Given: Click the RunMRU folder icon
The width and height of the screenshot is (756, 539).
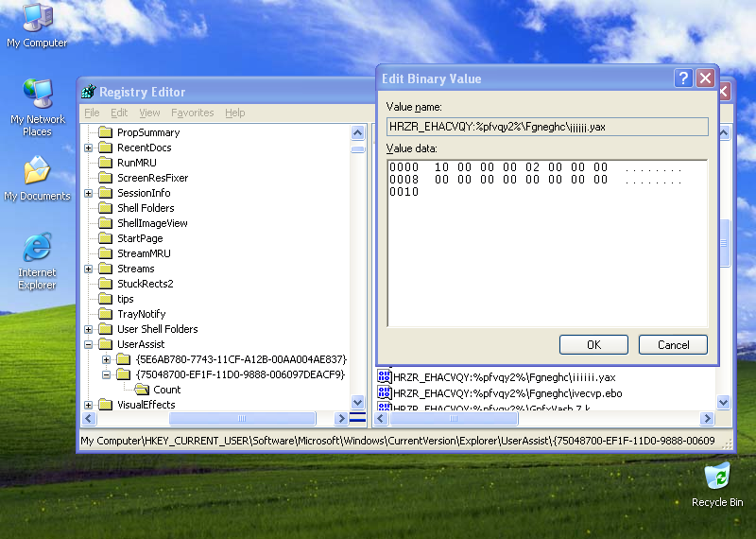Looking at the screenshot, I should (x=105, y=163).
